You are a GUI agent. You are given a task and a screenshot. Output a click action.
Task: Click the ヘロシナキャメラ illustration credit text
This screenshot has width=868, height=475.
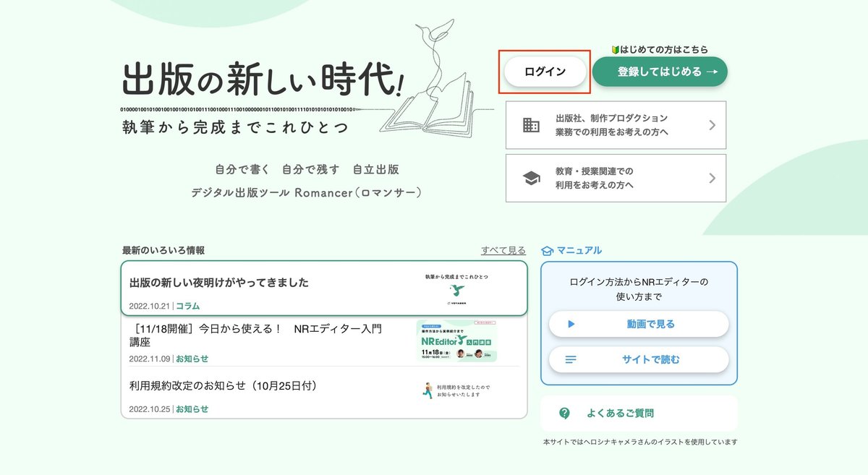click(x=639, y=442)
